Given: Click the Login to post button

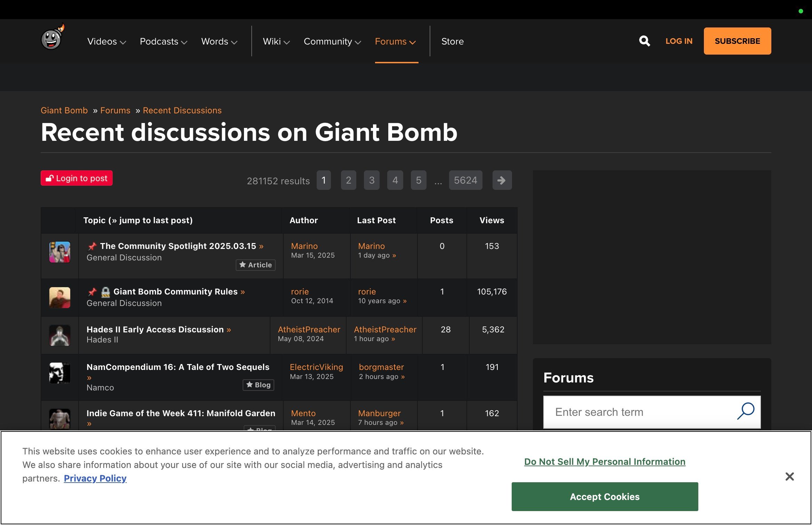Looking at the screenshot, I should [x=76, y=178].
